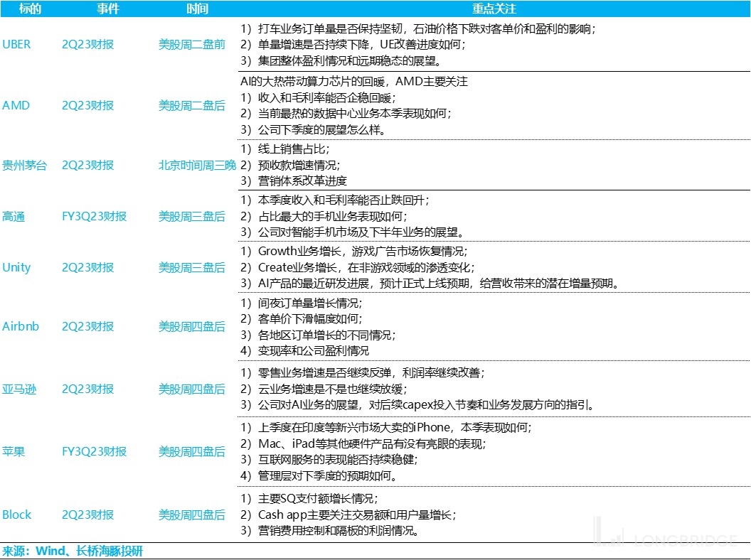The image size is (751, 560).
Task: Click the Airbnb row label
Action: (x=21, y=327)
